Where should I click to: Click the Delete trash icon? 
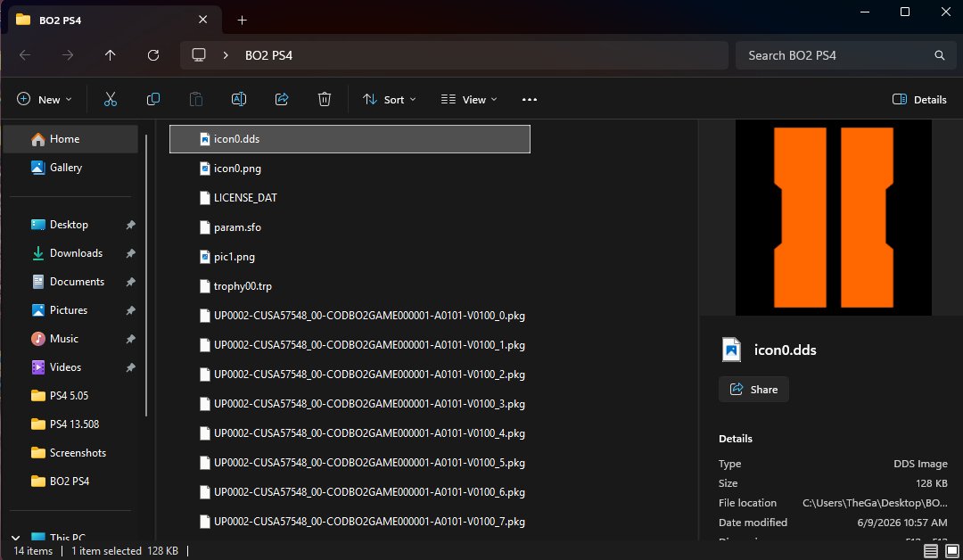[x=325, y=100]
